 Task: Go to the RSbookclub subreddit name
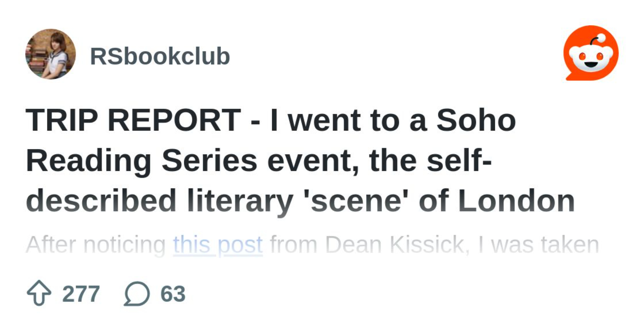click(x=160, y=56)
